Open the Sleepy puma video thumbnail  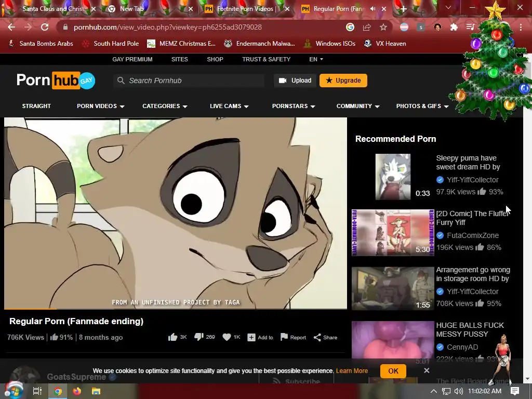pos(393,177)
